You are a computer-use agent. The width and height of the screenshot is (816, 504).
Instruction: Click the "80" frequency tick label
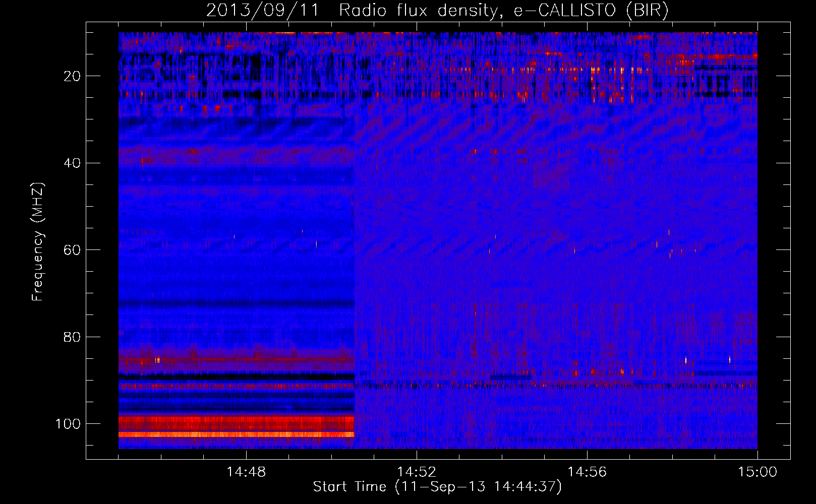click(73, 337)
